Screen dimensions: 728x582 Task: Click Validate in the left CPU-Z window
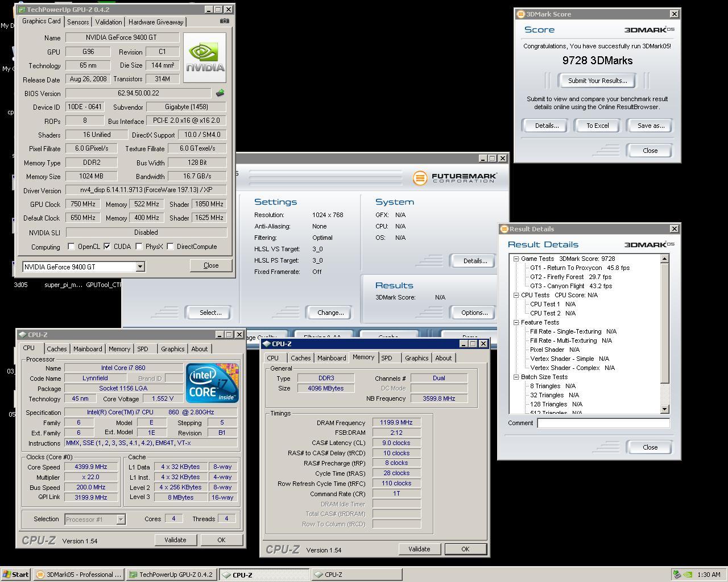tap(175, 540)
